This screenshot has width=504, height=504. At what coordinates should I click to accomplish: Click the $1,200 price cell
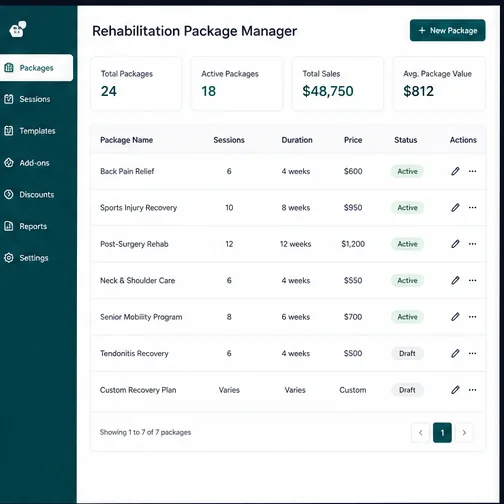click(x=353, y=244)
